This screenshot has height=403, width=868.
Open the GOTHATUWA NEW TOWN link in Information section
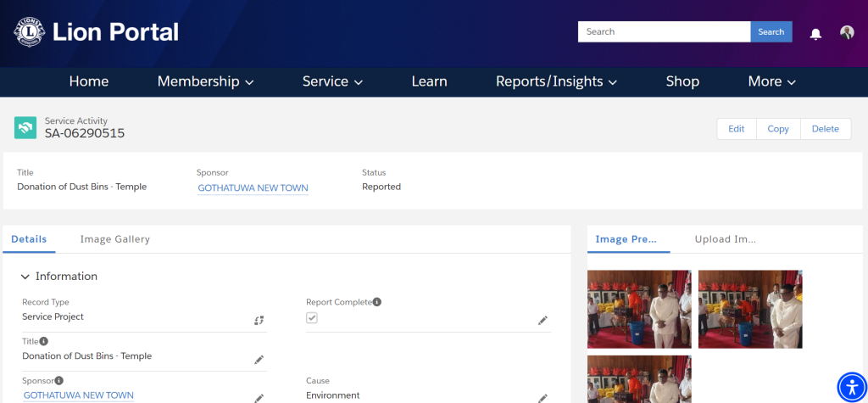pyautogui.click(x=79, y=395)
